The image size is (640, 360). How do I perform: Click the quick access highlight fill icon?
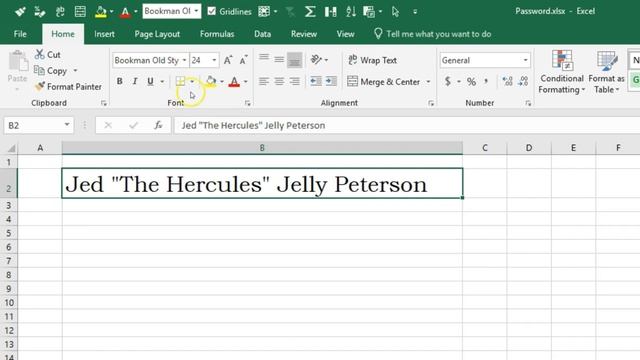(x=100, y=12)
